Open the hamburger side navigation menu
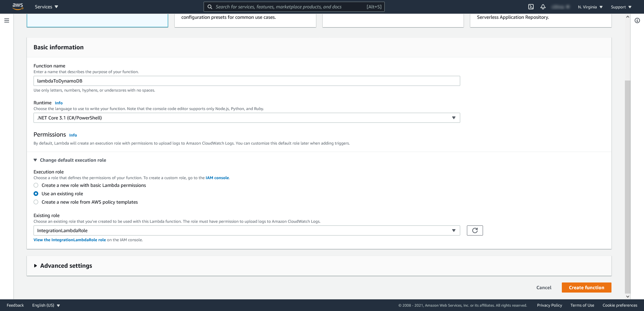644x311 pixels. (x=7, y=20)
